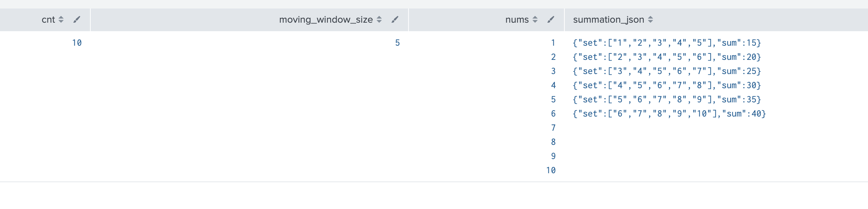868x209 pixels.
Task: Click the moving_window_size value 5
Action: pos(398,43)
